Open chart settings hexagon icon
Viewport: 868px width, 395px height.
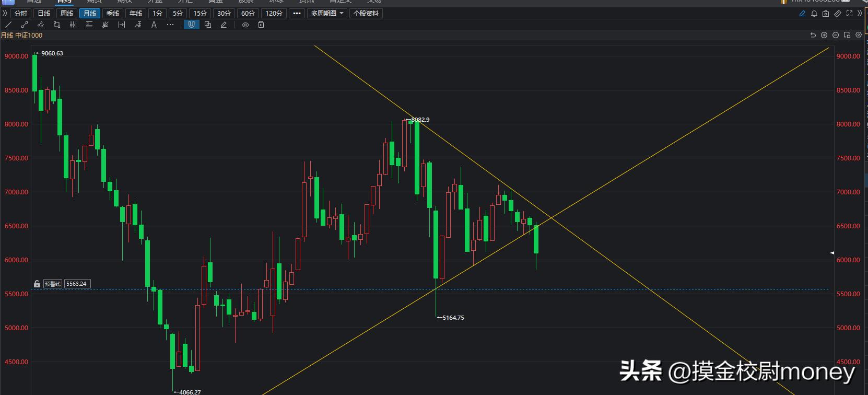[x=859, y=35]
